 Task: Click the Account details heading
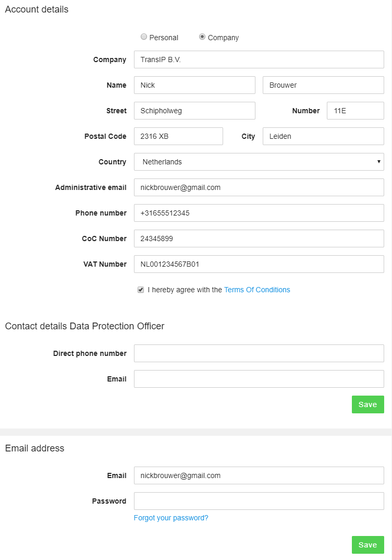(x=36, y=9)
